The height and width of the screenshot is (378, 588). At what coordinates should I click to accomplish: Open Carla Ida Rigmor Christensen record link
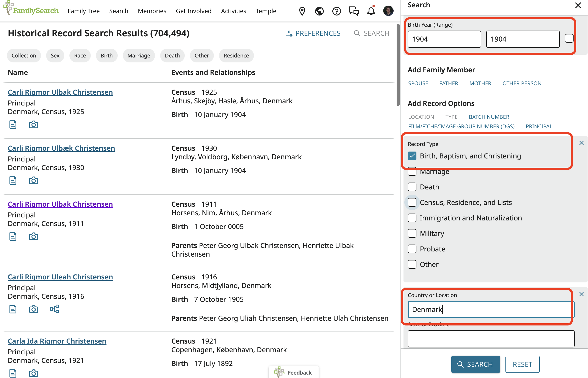click(x=57, y=341)
